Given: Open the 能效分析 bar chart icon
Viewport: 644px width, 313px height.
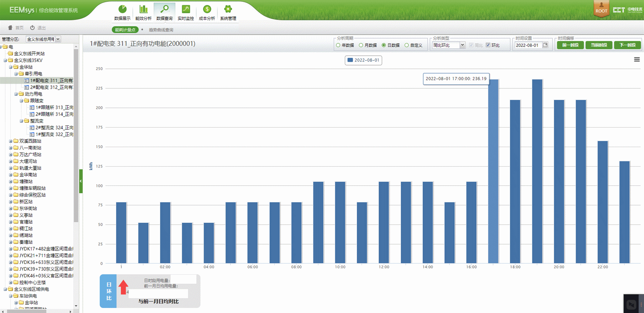Looking at the screenshot, I should (x=144, y=9).
